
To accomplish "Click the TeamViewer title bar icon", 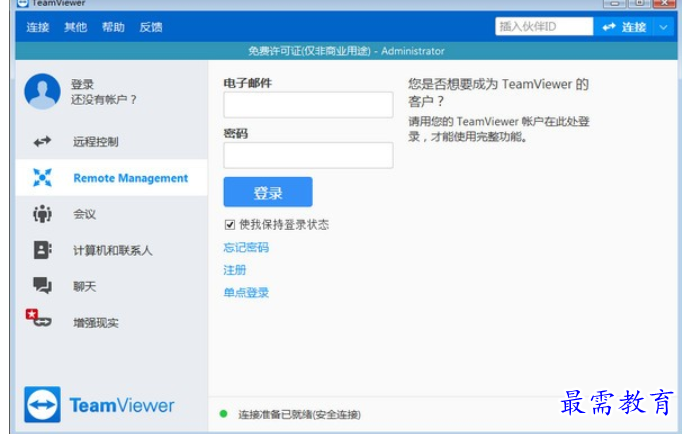I will [22, 3].
